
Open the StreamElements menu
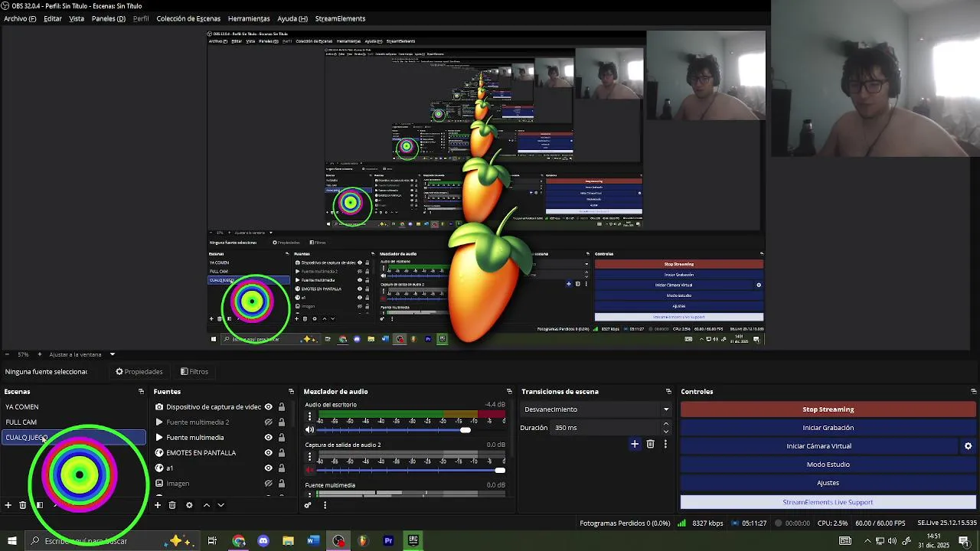click(x=340, y=18)
